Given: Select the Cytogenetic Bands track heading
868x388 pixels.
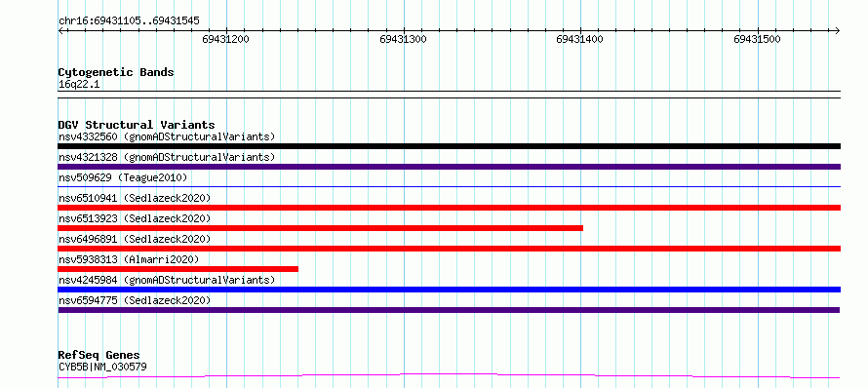Looking at the screenshot, I should click(x=116, y=72).
